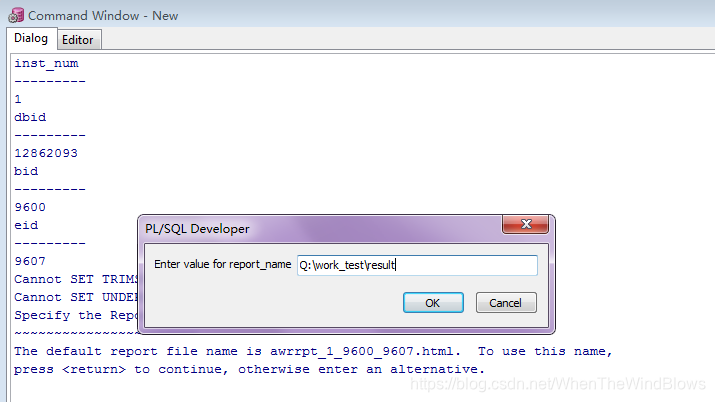Screen dimensions: 715x402
Task: Click the '9607' value line
Action: click(30, 261)
